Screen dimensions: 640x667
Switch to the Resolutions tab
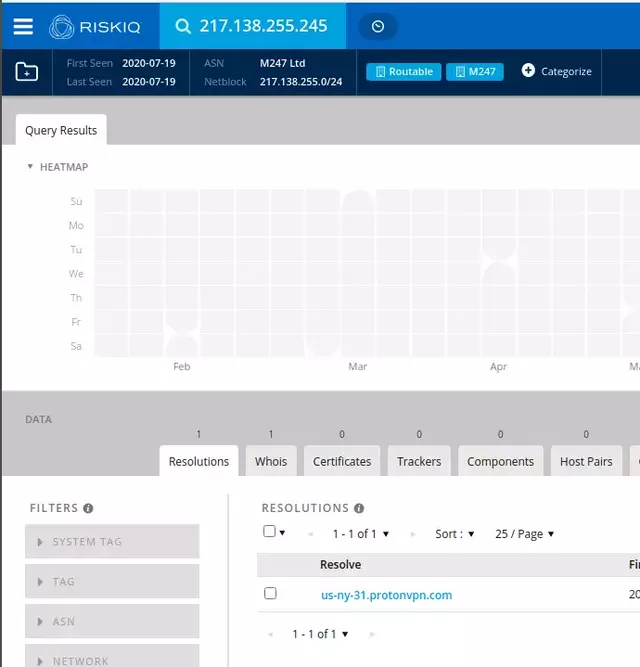199,461
